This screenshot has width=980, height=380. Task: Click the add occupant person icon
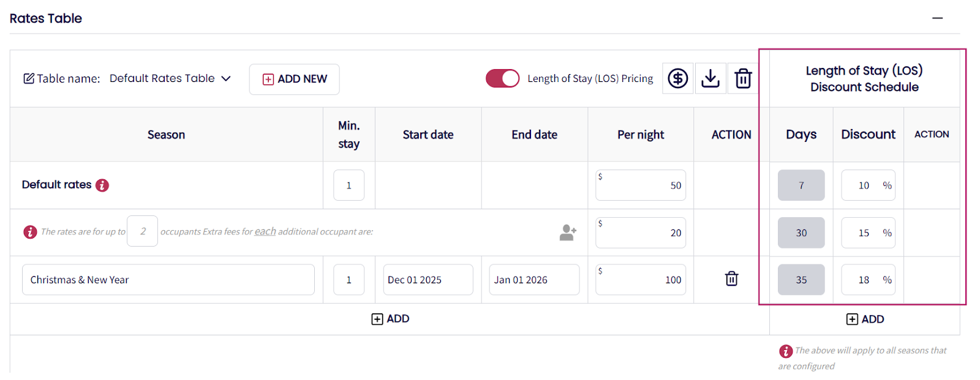pos(568,233)
